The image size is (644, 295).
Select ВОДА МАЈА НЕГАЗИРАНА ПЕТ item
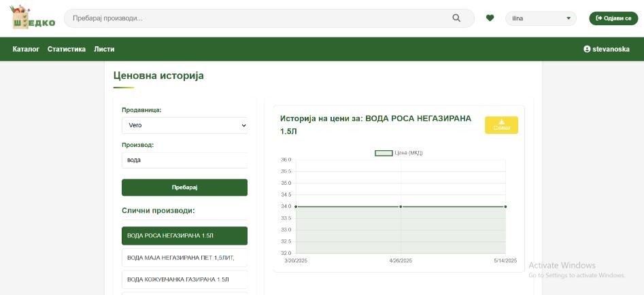pyautogui.click(x=184, y=258)
